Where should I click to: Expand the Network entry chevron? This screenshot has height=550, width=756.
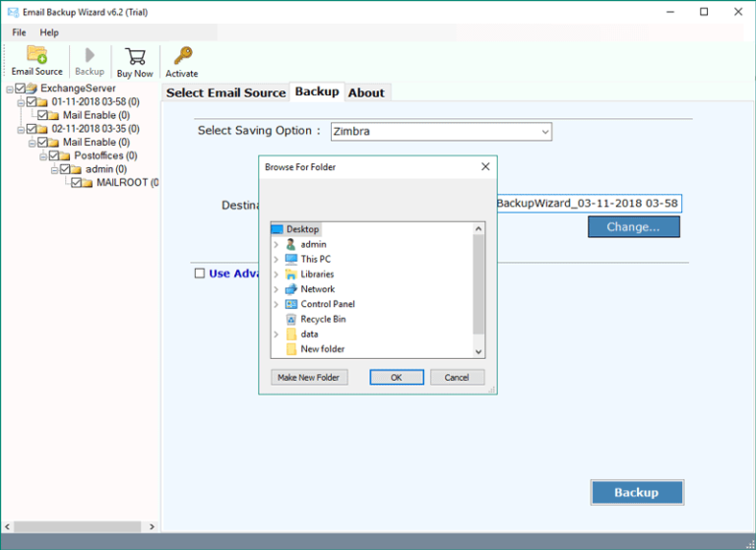click(x=277, y=289)
